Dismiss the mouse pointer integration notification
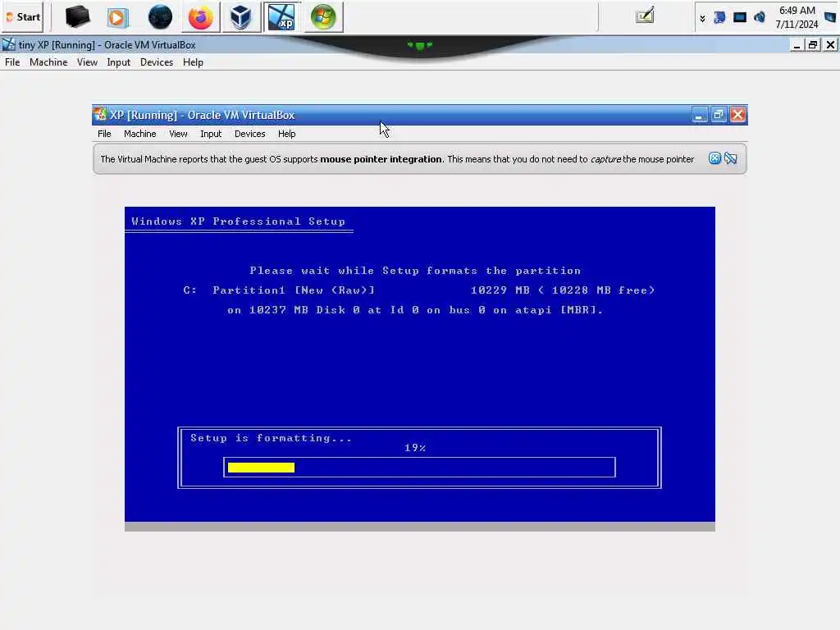 (x=714, y=158)
